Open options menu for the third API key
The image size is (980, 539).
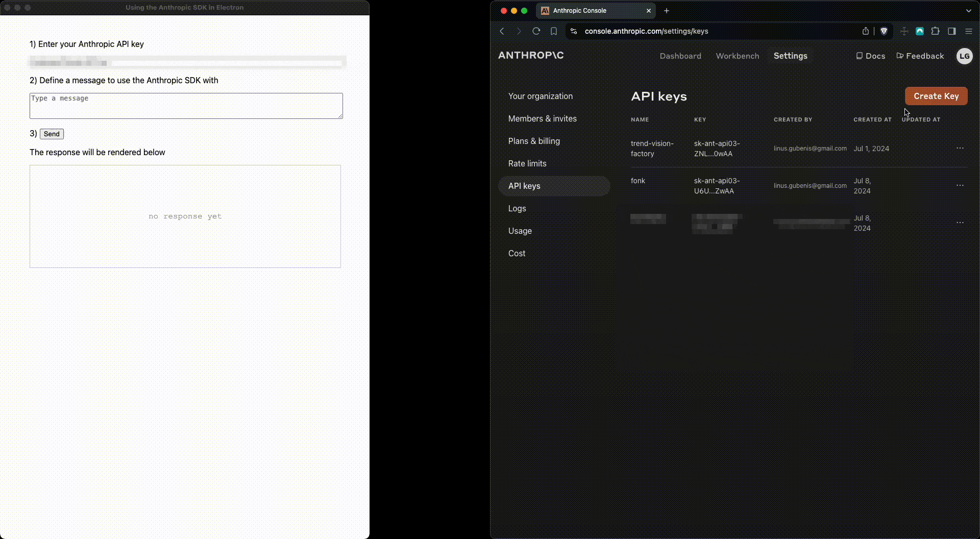coord(960,223)
